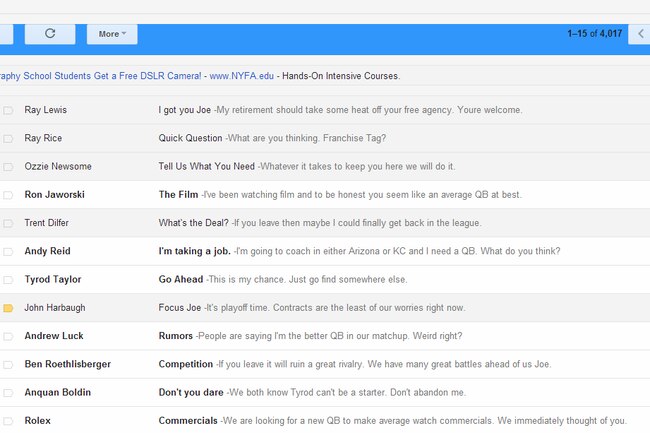Click 'Hands-On Intensive Courses.' ad text
The image size is (650, 433).
pos(341,76)
